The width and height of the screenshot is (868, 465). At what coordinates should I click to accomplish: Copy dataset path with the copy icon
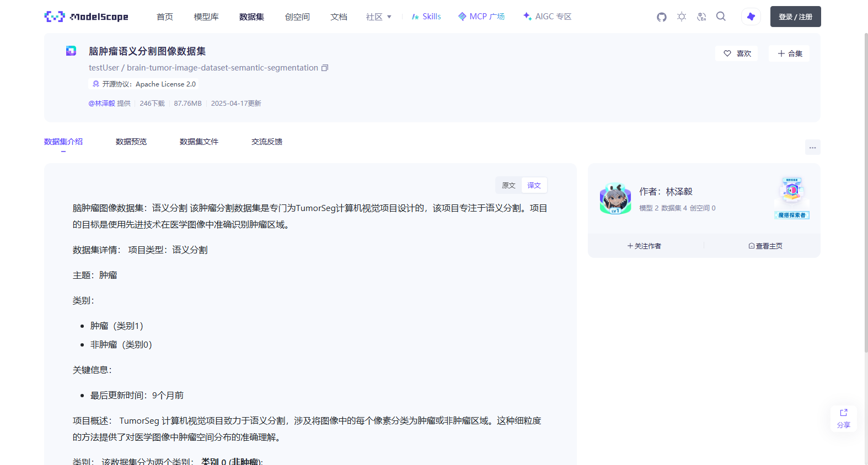325,68
